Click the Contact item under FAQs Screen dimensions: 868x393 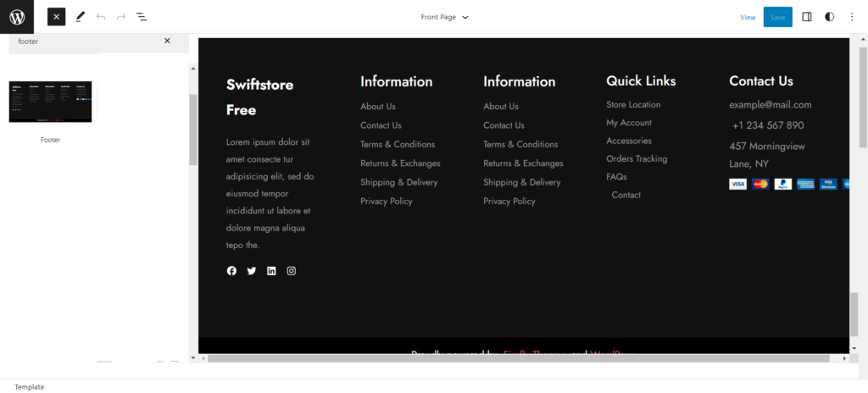626,195
